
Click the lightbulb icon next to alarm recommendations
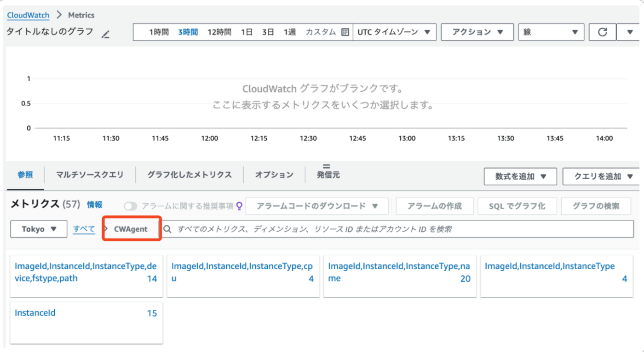pos(239,206)
